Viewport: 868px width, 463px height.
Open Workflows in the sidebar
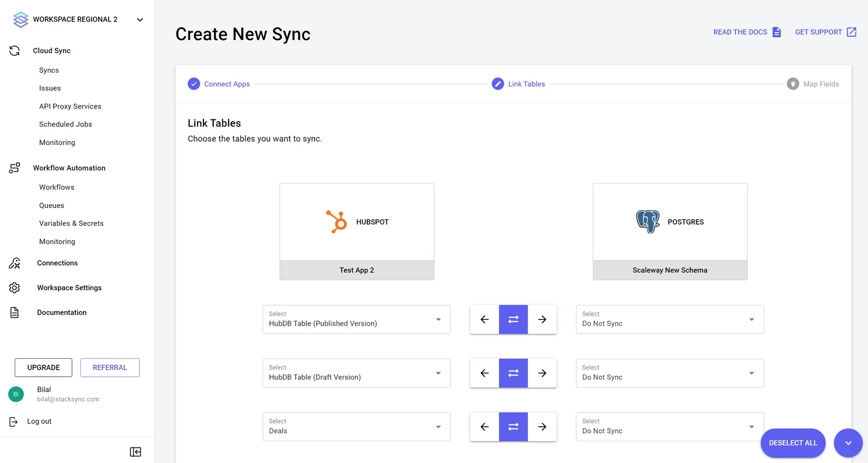(x=56, y=187)
